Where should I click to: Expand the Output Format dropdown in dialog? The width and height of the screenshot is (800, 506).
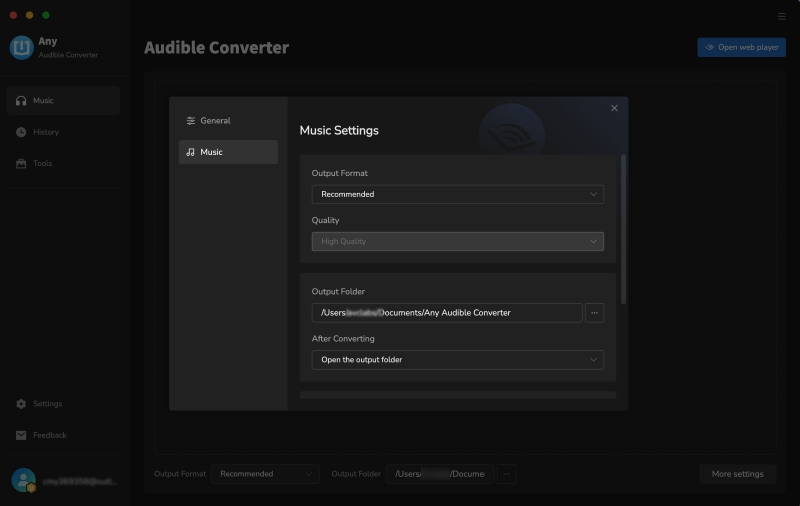tap(458, 194)
